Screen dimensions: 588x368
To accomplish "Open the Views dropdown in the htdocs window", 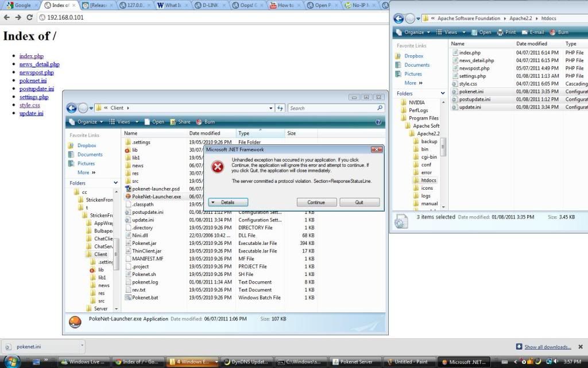I will tap(447, 32).
